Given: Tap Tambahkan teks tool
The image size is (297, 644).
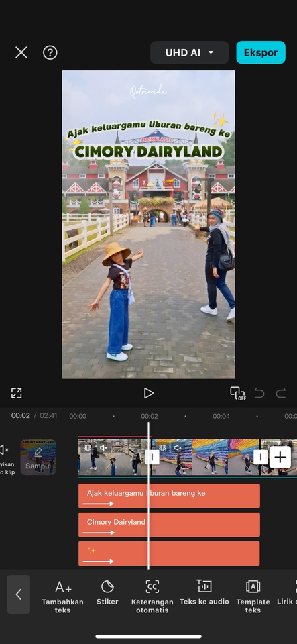Looking at the screenshot, I should [63, 596].
